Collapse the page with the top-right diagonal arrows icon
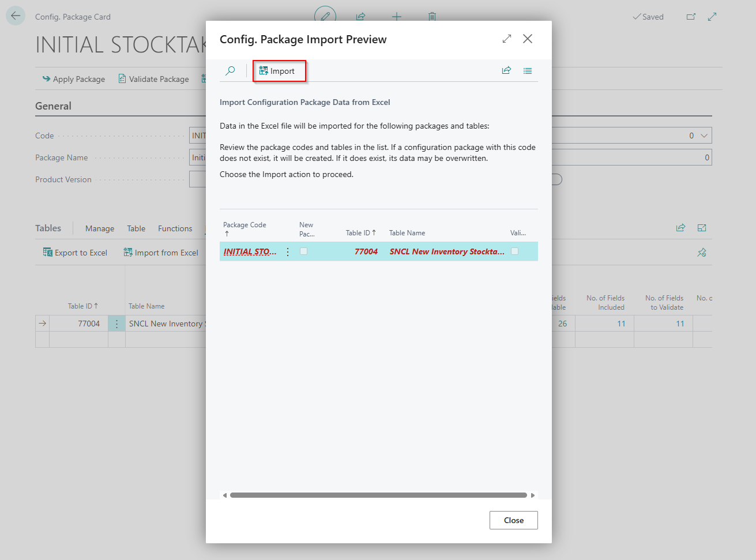 712,17
